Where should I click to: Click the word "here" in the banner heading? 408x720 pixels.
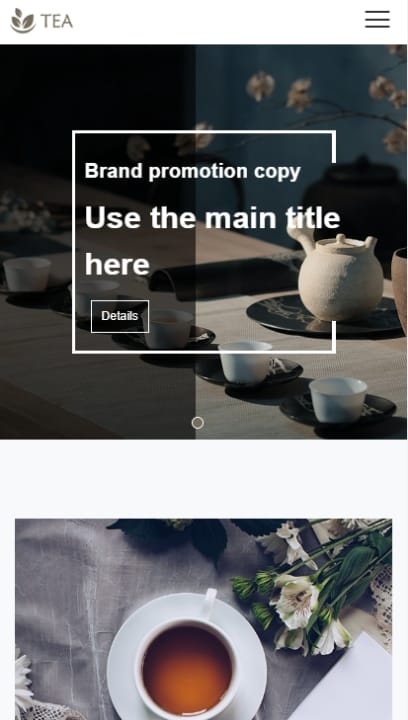[x=117, y=265]
